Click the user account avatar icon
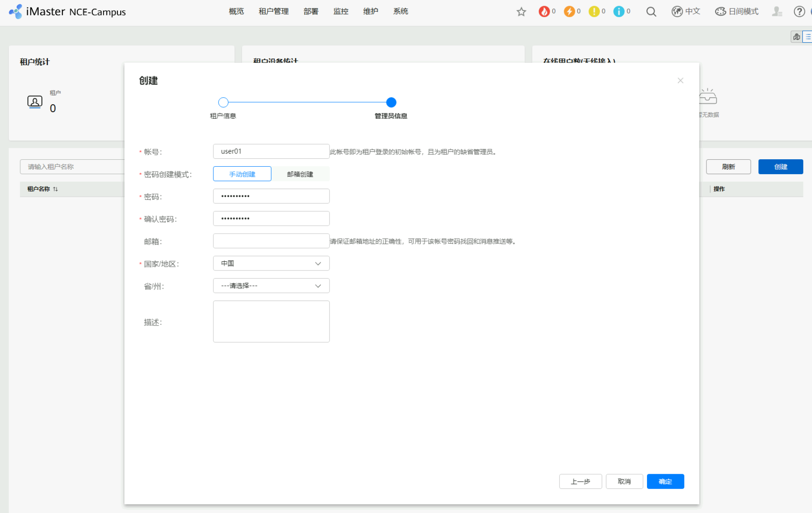The image size is (812, 513). coord(777,12)
